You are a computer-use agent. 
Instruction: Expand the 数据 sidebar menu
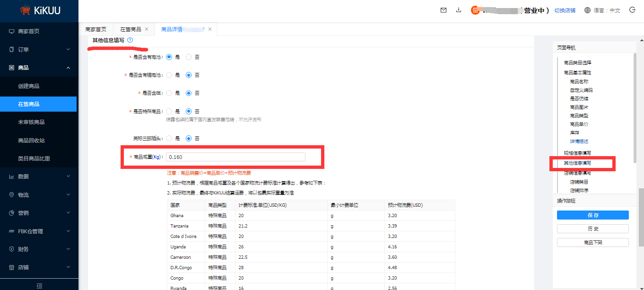pos(38,176)
